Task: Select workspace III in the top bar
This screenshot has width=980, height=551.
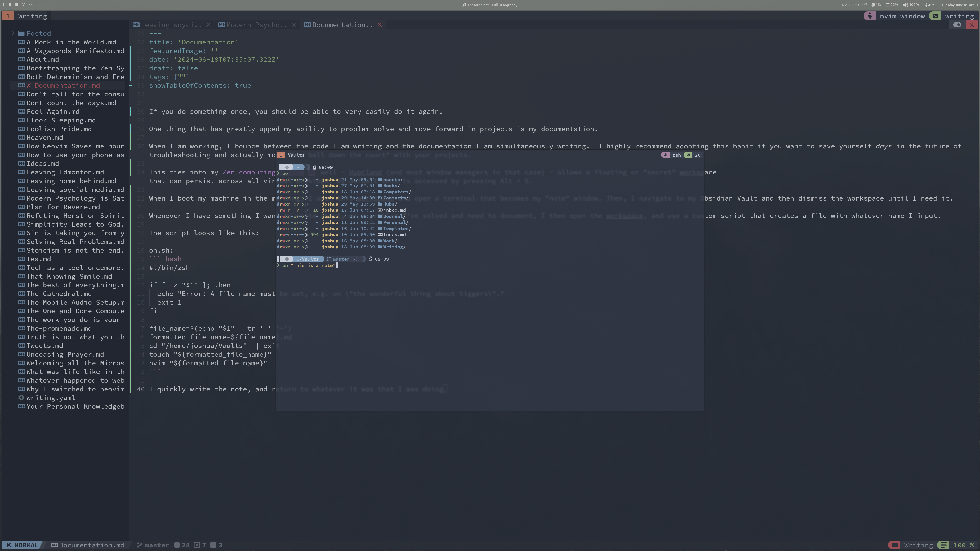Action: click(x=16, y=5)
